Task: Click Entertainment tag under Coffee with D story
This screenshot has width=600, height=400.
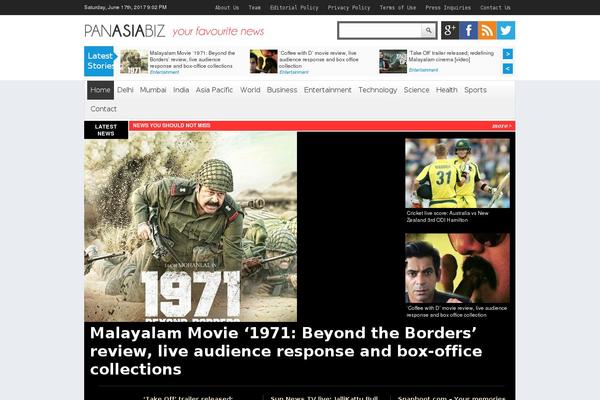Action: (294, 72)
